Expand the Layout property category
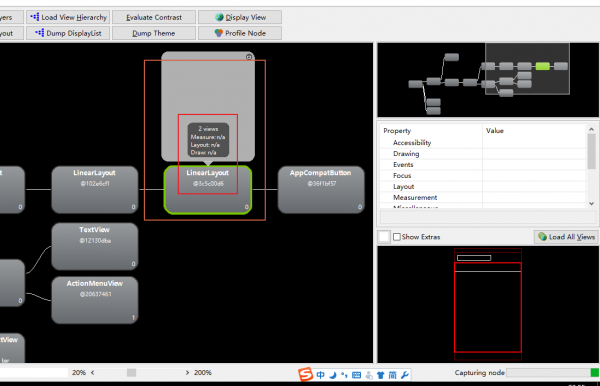The width and height of the screenshot is (600, 386). coord(403,187)
